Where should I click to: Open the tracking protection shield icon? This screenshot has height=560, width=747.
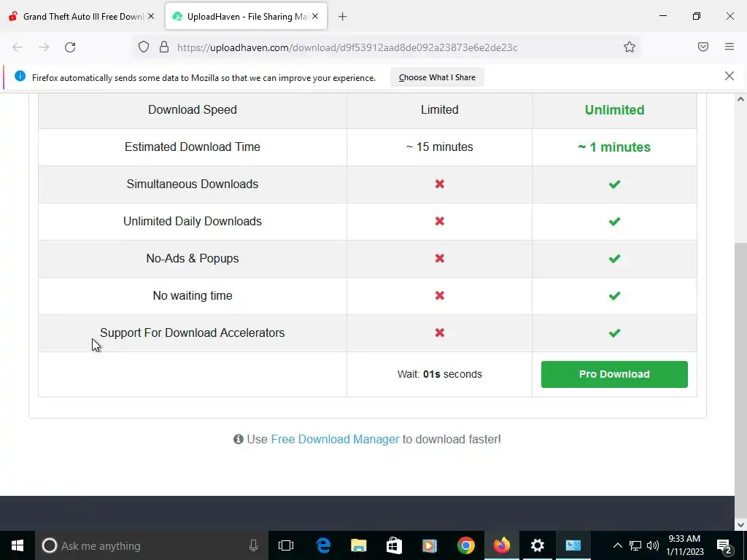tap(144, 47)
